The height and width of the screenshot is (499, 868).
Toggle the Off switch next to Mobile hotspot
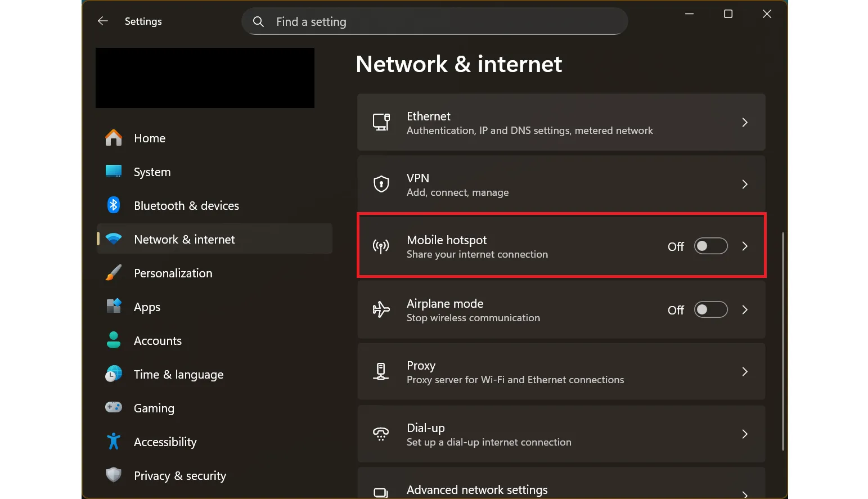pyautogui.click(x=710, y=246)
